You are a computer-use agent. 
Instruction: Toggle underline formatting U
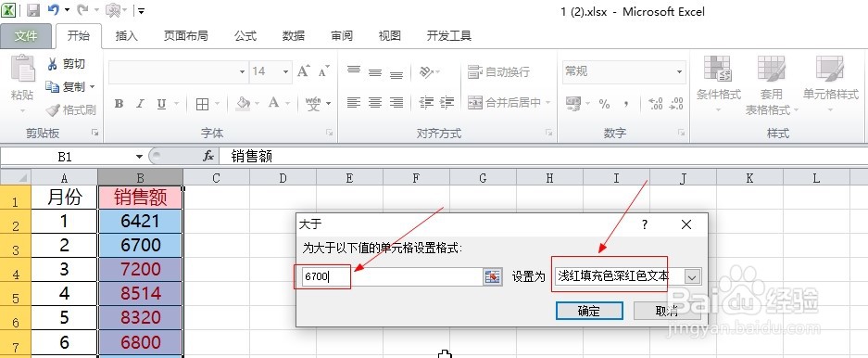tap(161, 104)
